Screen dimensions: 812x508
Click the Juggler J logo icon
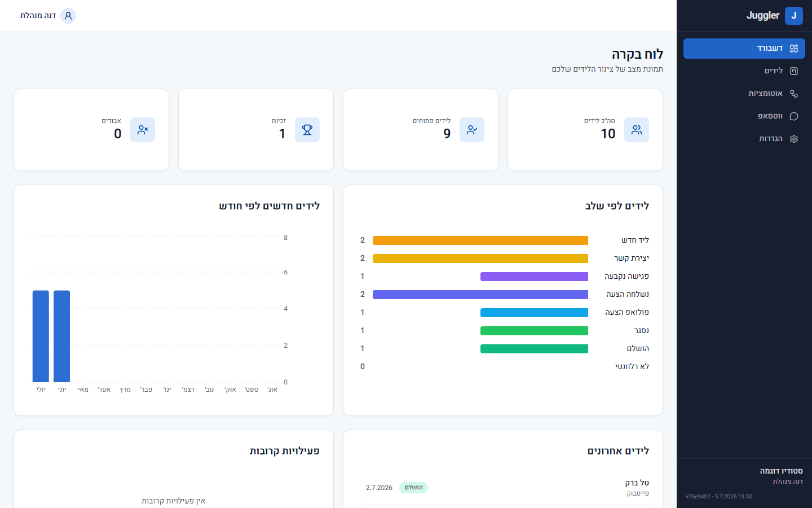pos(793,16)
